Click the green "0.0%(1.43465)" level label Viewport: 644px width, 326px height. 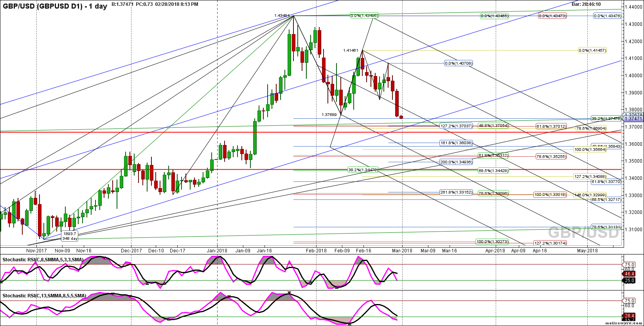click(495, 16)
